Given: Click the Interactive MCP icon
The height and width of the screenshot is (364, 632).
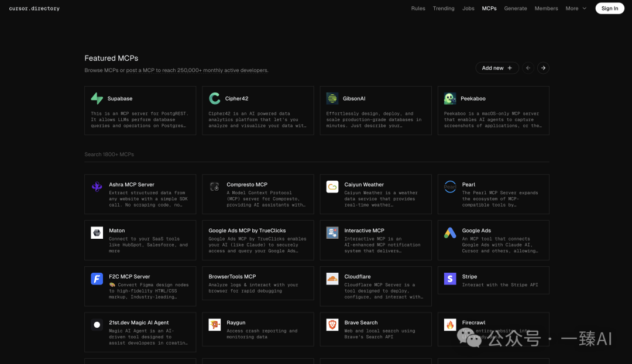Looking at the screenshot, I should pyautogui.click(x=332, y=232).
